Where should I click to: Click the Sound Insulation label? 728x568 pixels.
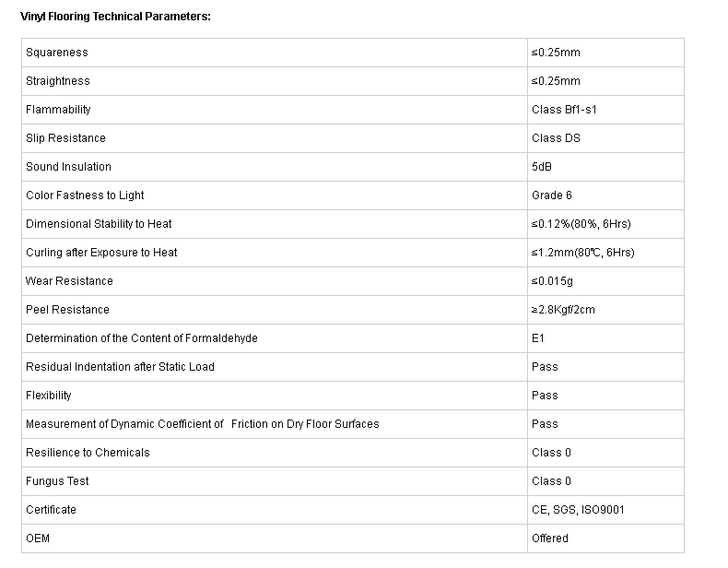[x=68, y=167]
